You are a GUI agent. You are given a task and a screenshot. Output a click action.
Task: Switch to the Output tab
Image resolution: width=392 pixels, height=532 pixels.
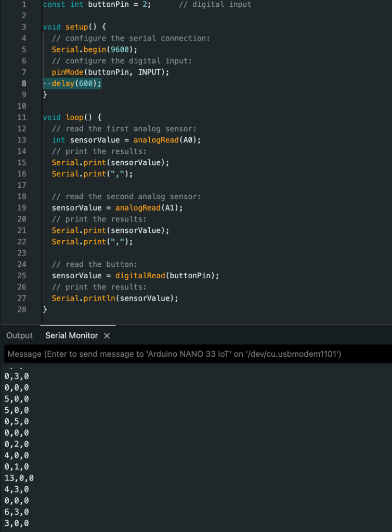(x=19, y=335)
